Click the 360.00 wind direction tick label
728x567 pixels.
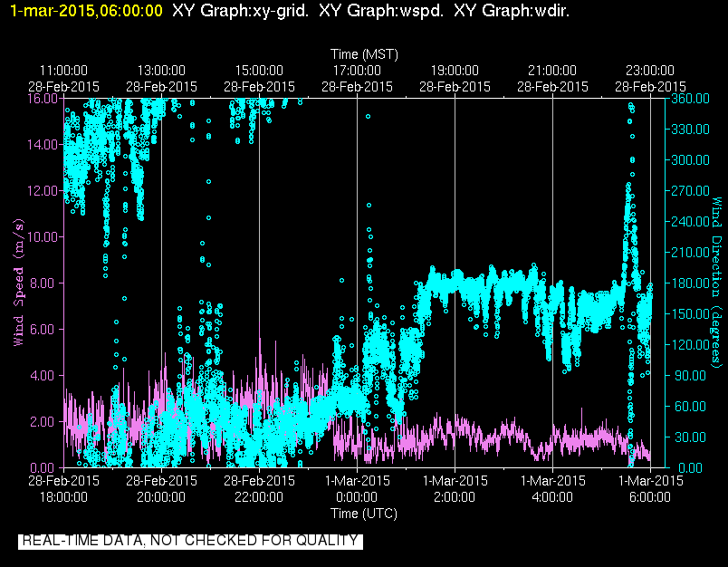690,99
